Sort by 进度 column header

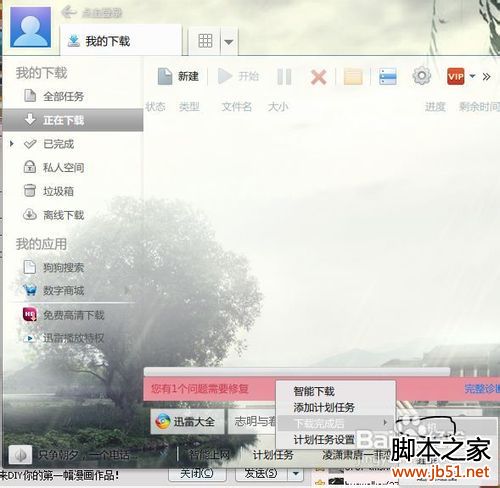(435, 107)
